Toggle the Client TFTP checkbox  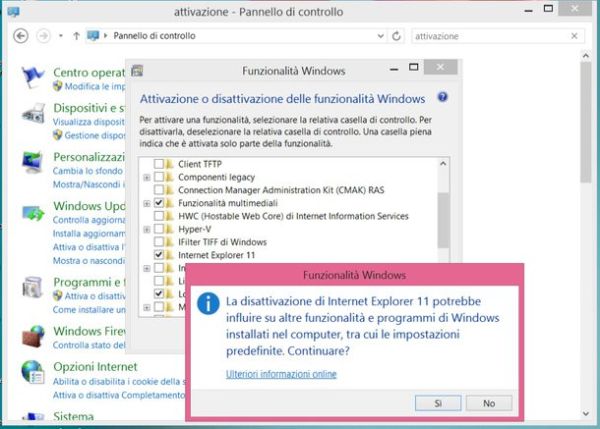(160, 164)
